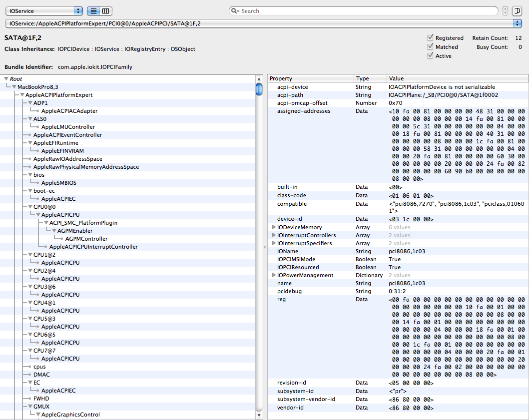This screenshot has height=420, width=529.
Task: Select AGPMController tree item
Action: (x=86, y=239)
